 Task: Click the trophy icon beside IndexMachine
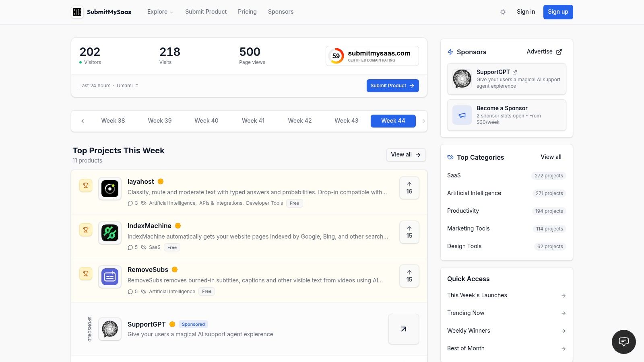point(86,230)
